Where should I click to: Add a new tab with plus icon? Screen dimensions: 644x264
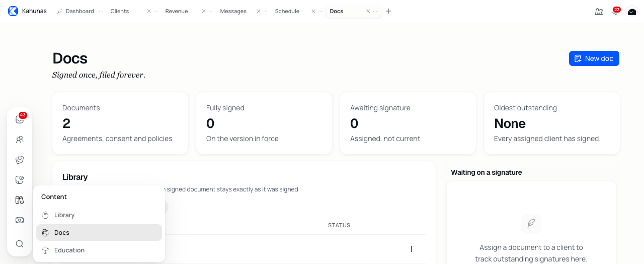[388, 11]
